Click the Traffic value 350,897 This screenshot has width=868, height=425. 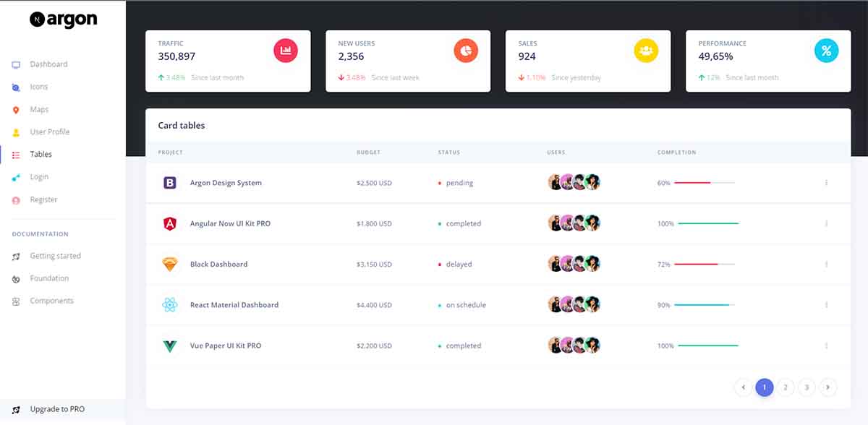point(176,56)
